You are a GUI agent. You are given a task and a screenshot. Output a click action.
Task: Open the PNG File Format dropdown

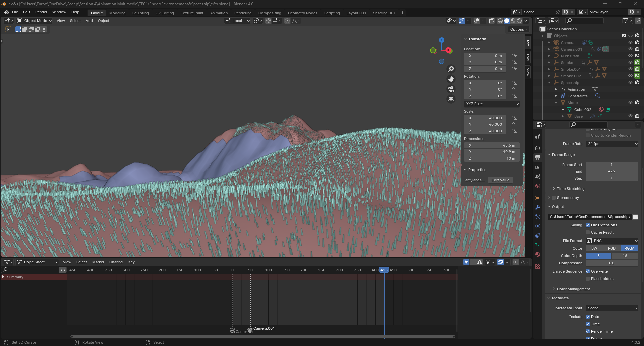[x=612, y=241]
